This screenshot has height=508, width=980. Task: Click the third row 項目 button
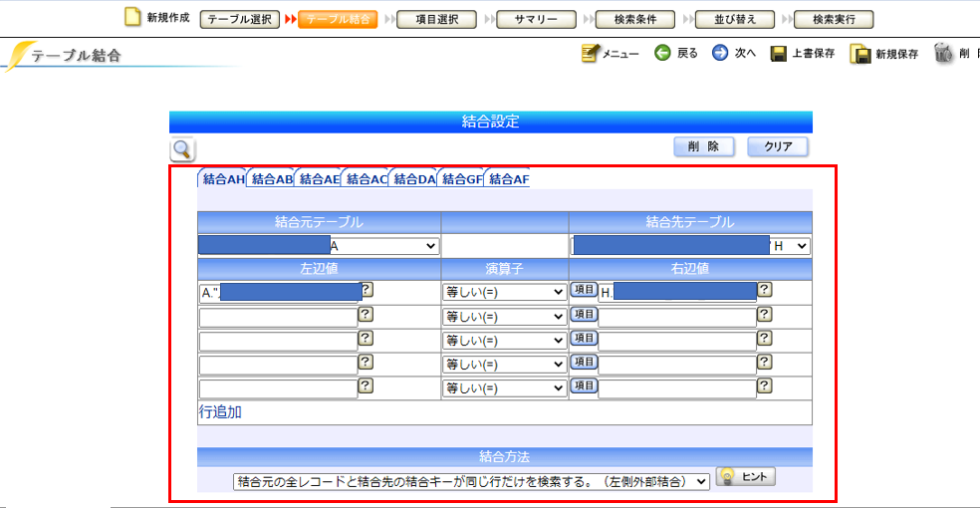pos(584,338)
